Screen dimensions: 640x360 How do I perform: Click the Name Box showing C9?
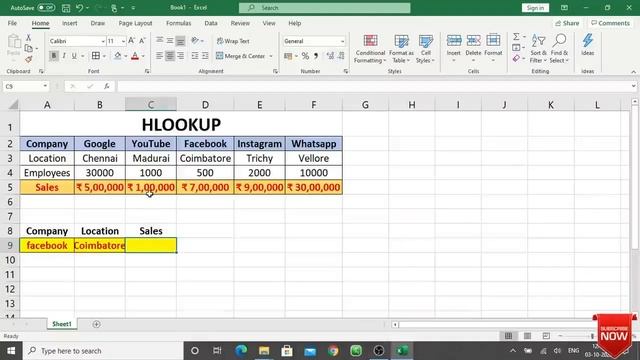[26, 86]
